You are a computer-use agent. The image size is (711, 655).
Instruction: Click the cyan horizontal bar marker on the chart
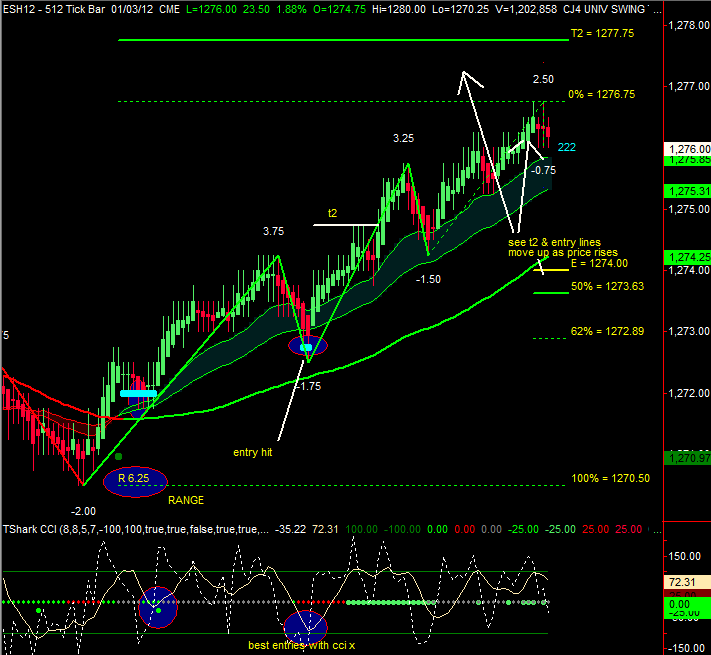(x=138, y=394)
